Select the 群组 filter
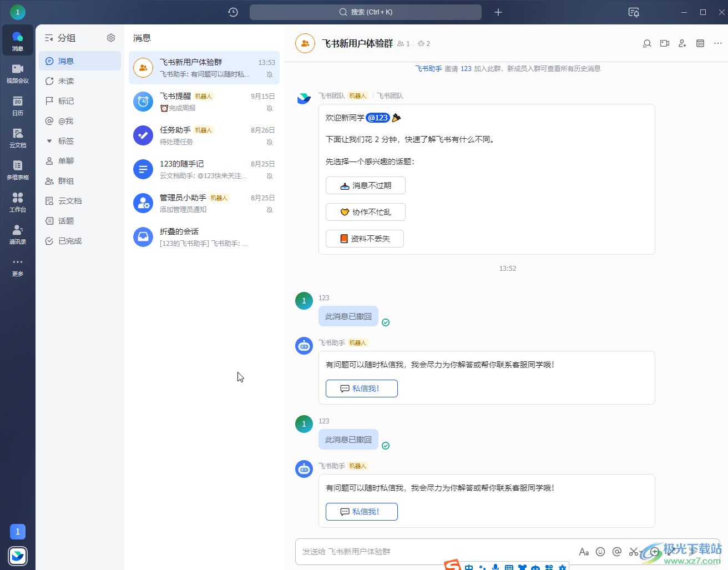Screen dimensions: 728x570 [80, 181]
